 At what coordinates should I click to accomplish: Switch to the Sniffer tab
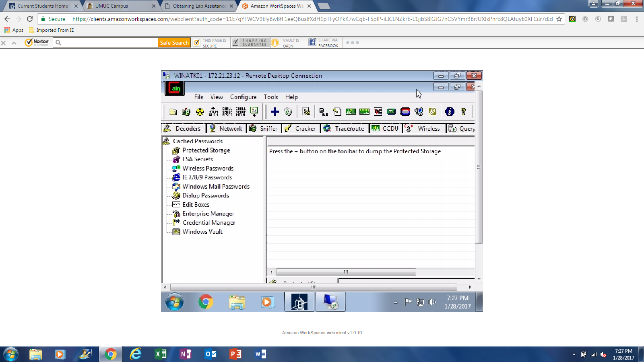click(264, 129)
